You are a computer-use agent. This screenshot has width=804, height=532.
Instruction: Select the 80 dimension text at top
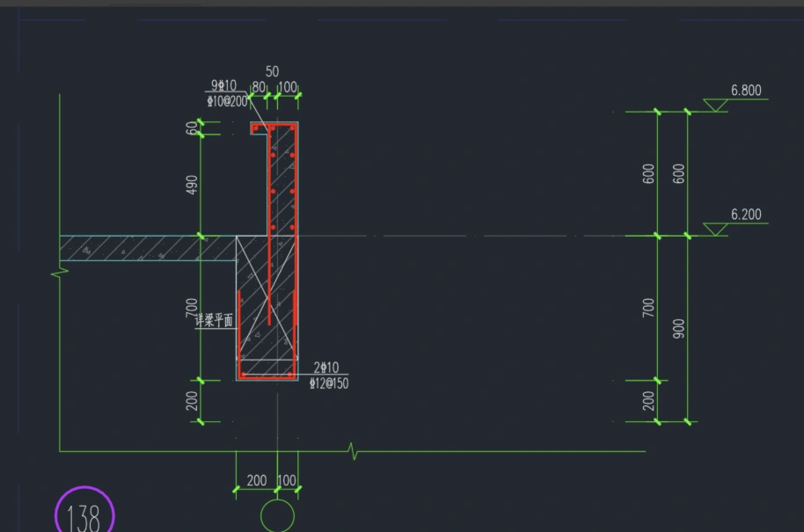tap(259, 87)
